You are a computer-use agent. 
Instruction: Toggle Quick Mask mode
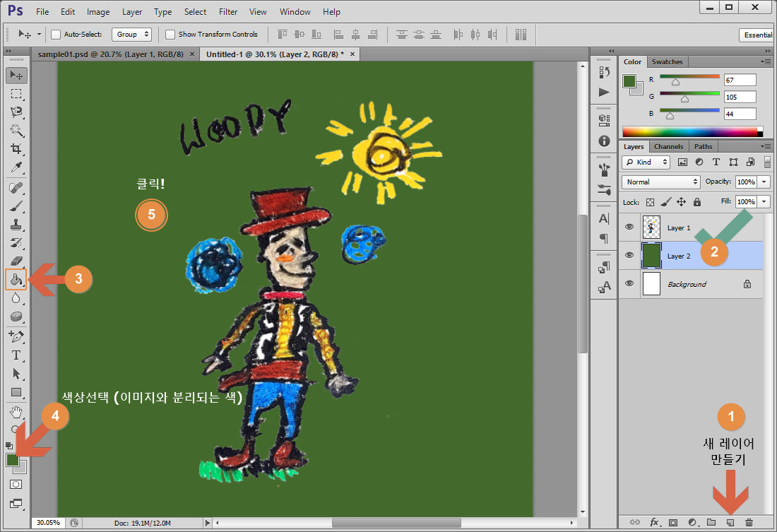click(16, 485)
